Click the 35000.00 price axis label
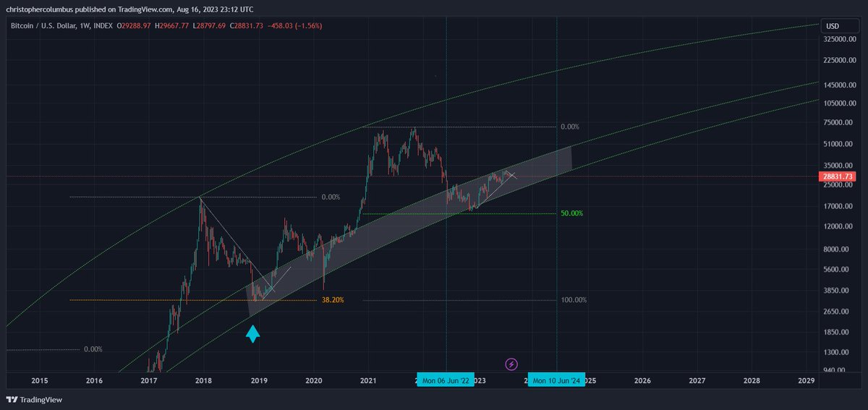The image size is (868, 410). [838, 166]
